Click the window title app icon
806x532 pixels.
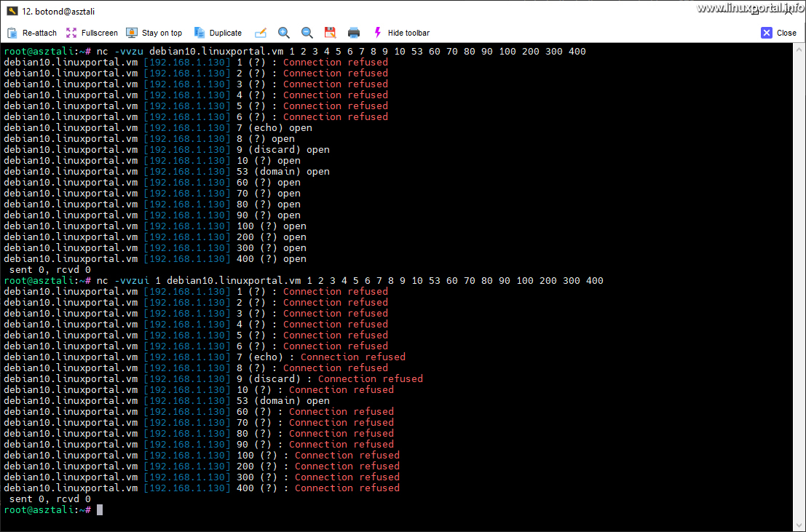pyautogui.click(x=12, y=11)
